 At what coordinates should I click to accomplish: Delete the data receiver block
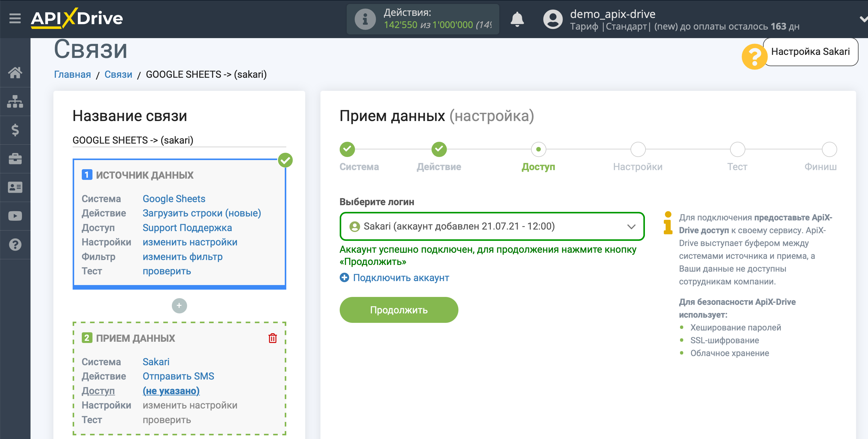pos(273,338)
